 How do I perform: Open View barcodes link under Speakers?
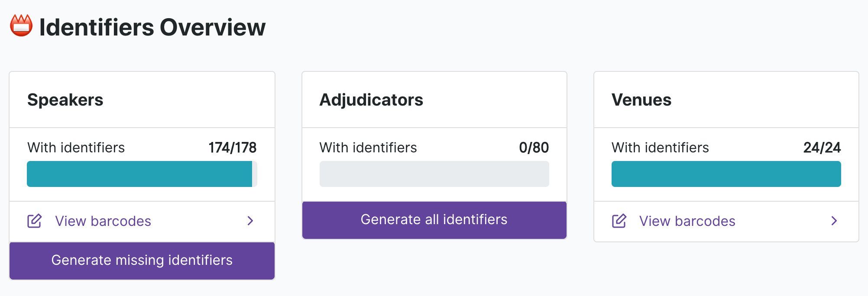[x=142, y=221]
